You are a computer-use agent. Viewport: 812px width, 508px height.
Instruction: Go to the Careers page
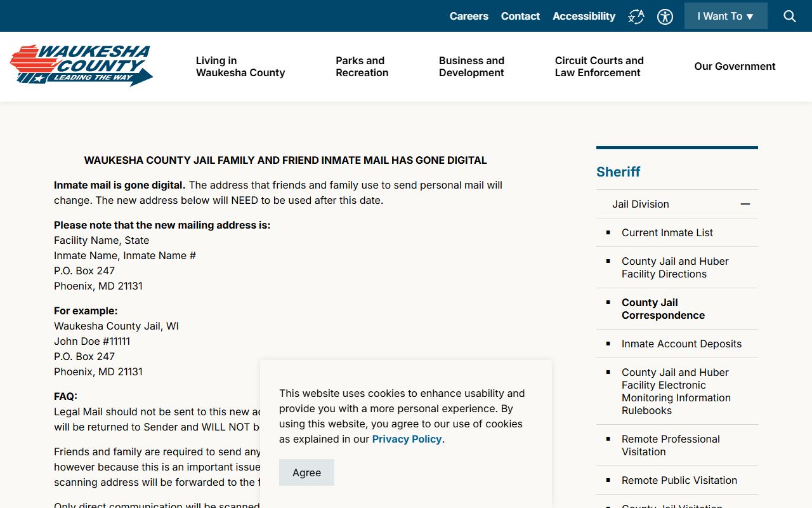pyautogui.click(x=469, y=17)
